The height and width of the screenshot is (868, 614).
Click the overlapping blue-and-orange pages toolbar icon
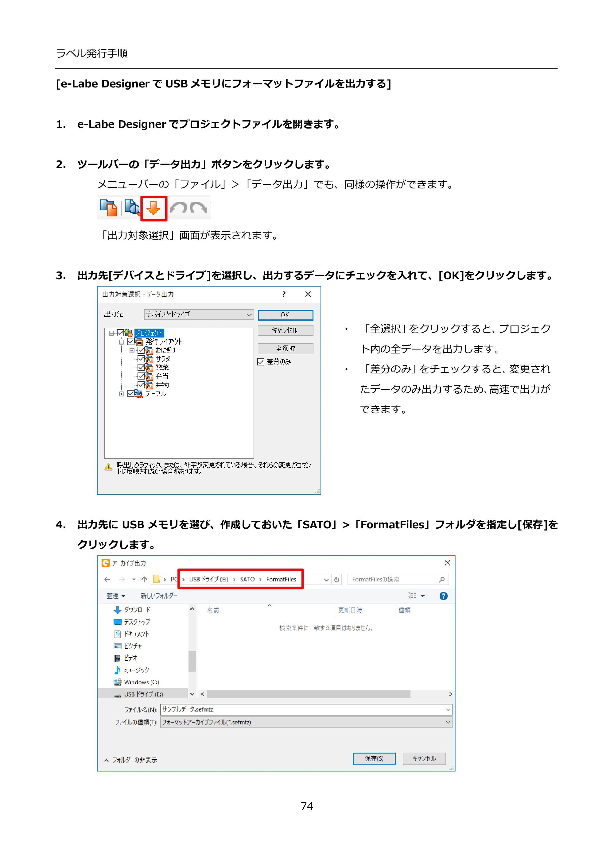pyautogui.click(x=109, y=208)
